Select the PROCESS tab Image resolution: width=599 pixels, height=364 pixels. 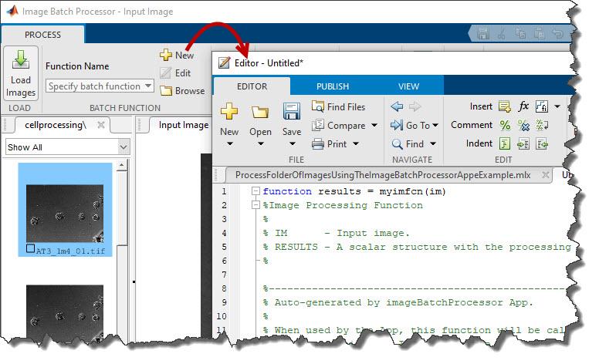pos(42,35)
